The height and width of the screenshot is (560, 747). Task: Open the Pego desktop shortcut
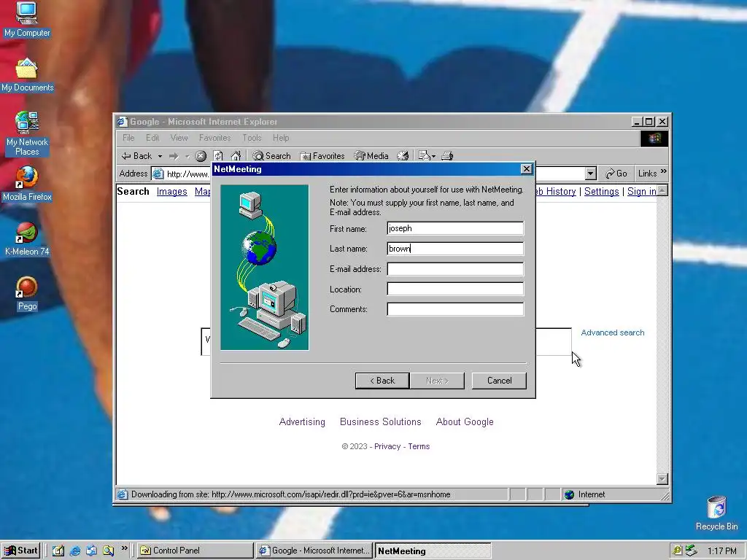coord(27,294)
